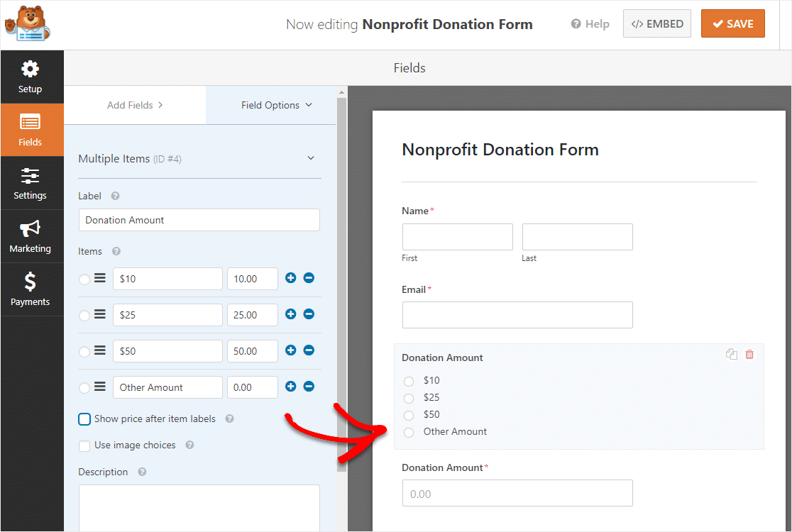The height and width of the screenshot is (532, 792).
Task: Grab the $50 row reorder handle
Action: tap(100, 351)
